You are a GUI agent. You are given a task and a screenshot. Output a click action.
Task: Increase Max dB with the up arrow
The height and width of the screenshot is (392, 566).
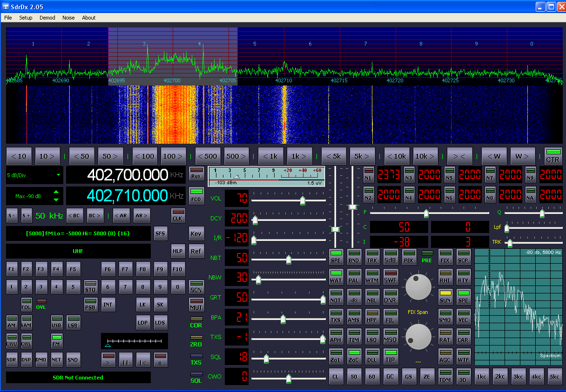click(x=56, y=192)
